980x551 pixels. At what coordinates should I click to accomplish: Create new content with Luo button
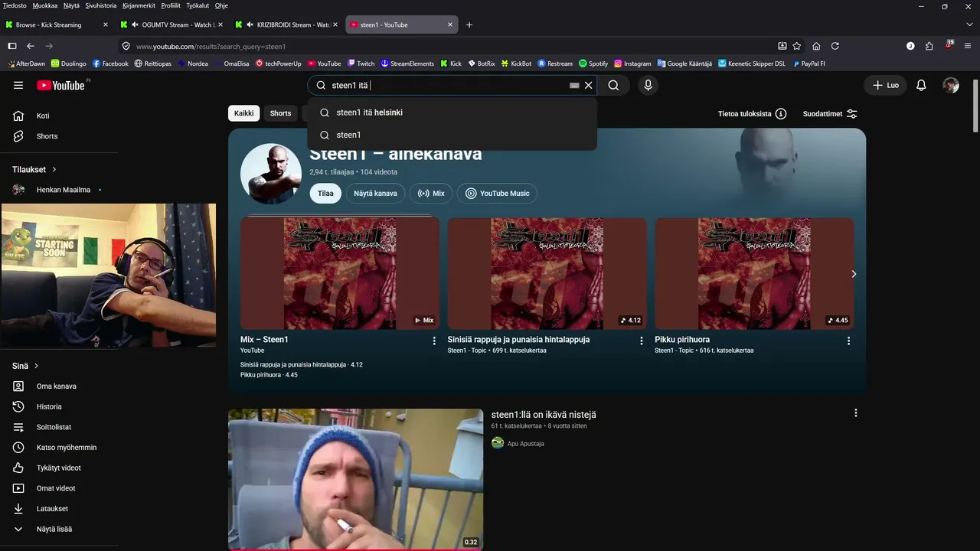pos(885,85)
